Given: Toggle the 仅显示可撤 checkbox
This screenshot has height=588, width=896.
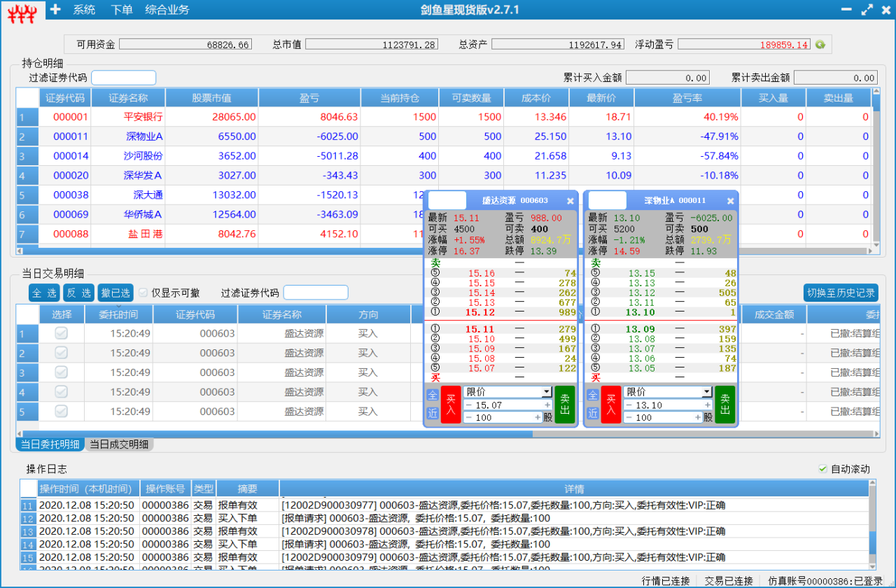Looking at the screenshot, I should tap(143, 293).
